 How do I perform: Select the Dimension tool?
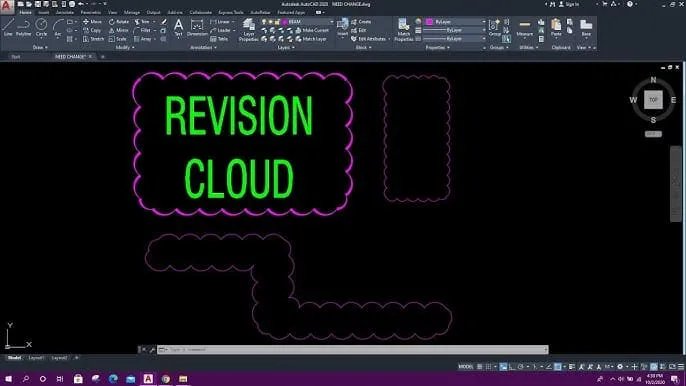point(197,28)
